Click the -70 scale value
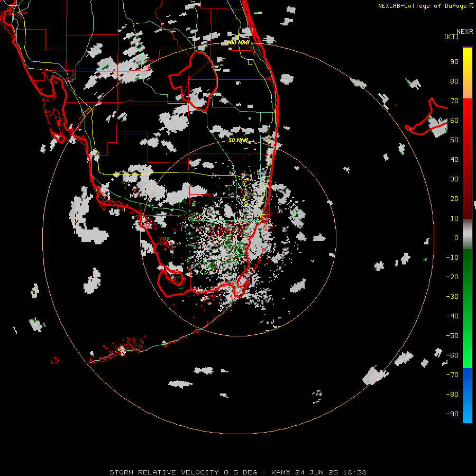 pos(452,375)
